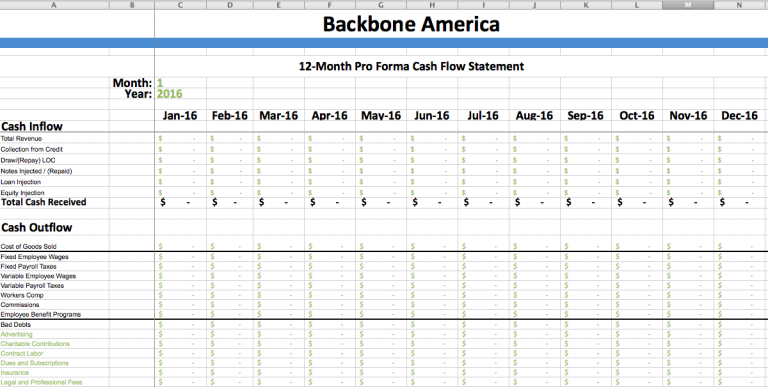The width and height of the screenshot is (768, 387).
Task: Select column C header
Action: pyautogui.click(x=180, y=5)
